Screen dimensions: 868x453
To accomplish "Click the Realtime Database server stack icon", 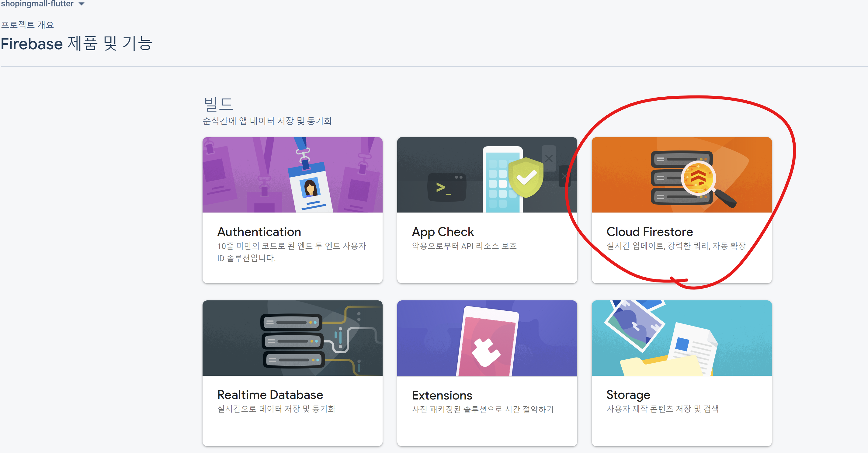I will point(293,341).
